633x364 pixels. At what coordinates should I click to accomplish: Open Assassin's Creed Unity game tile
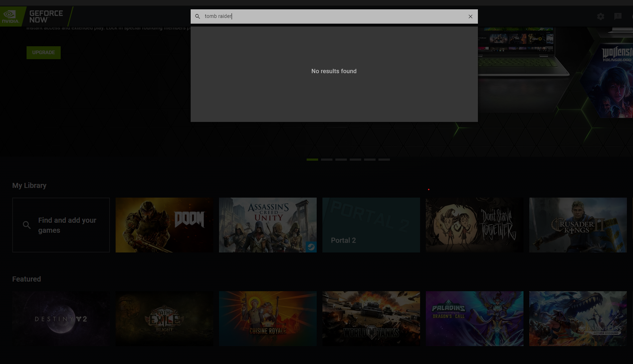[x=268, y=225]
